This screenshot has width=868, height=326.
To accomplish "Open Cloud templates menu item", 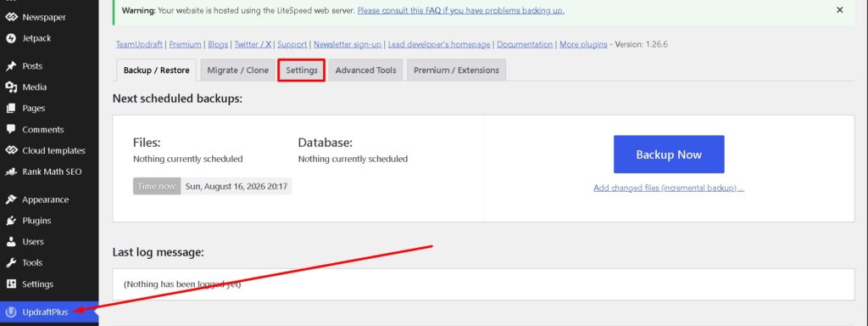I will point(49,150).
